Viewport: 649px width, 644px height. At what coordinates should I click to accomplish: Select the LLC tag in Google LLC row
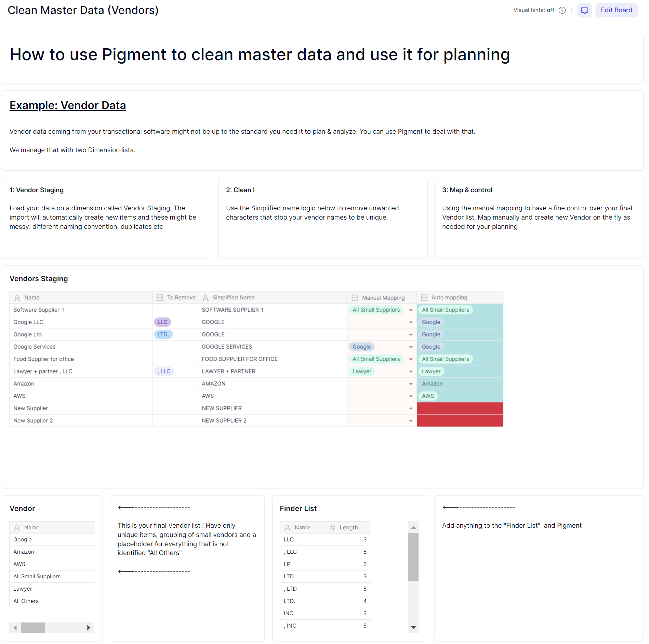[x=162, y=322]
